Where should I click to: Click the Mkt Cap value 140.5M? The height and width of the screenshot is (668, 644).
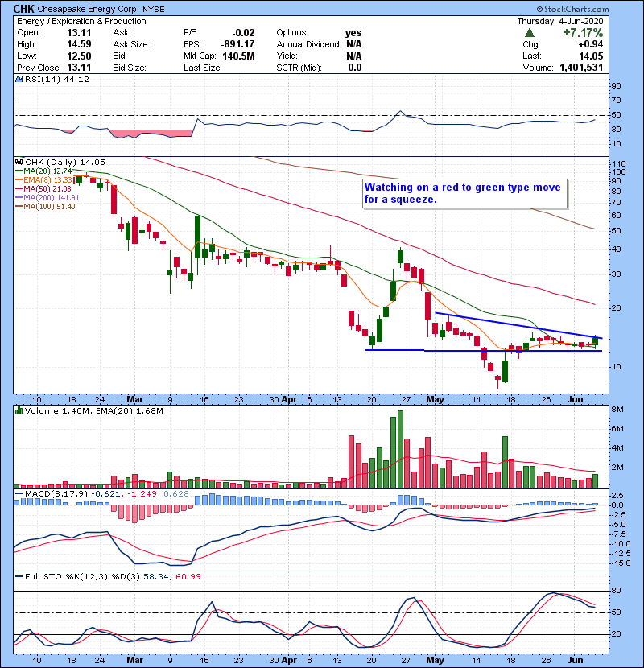(238, 56)
